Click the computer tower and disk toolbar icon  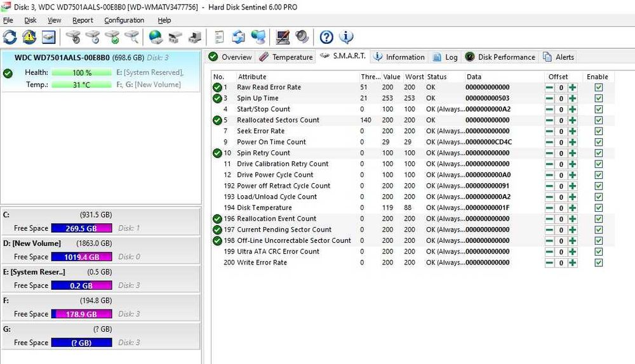195,37
